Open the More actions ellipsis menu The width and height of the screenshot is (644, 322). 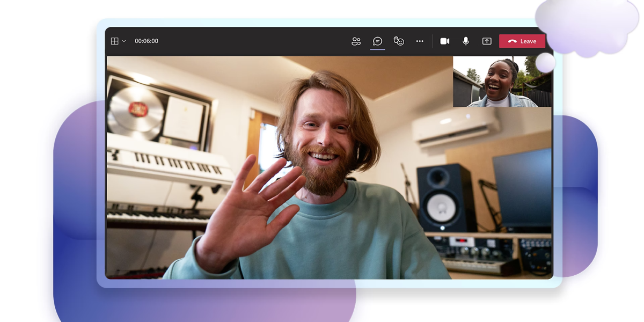tap(420, 41)
